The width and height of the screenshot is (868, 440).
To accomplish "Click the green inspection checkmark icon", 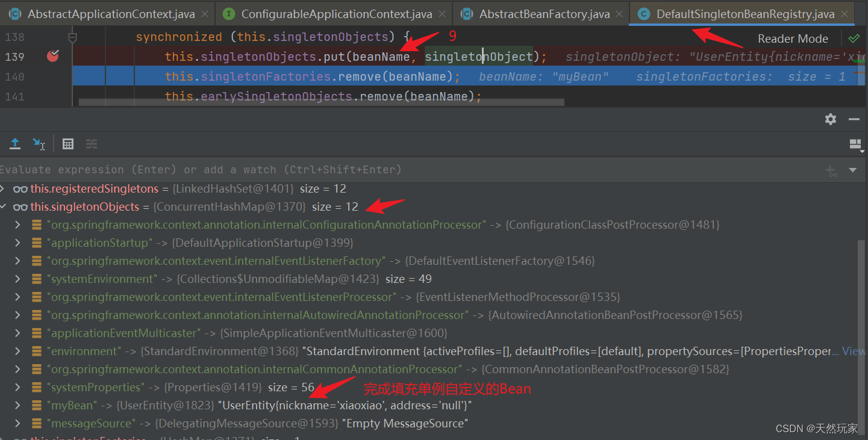I will 854,39.
